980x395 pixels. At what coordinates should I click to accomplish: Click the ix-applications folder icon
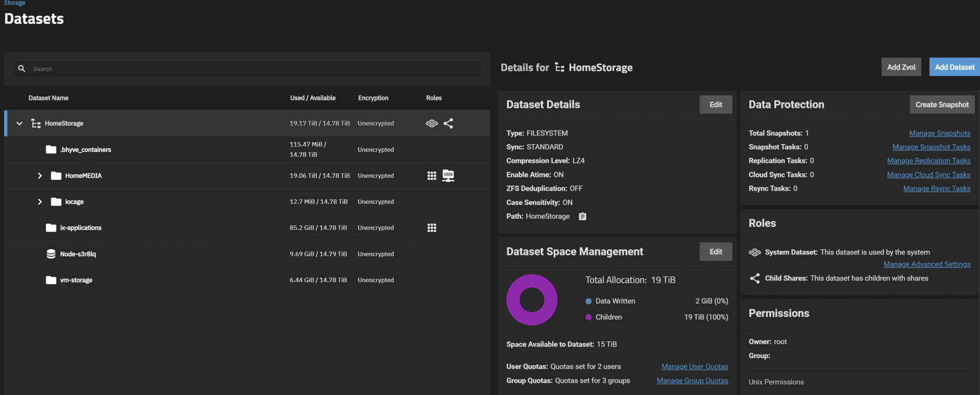(x=51, y=228)
